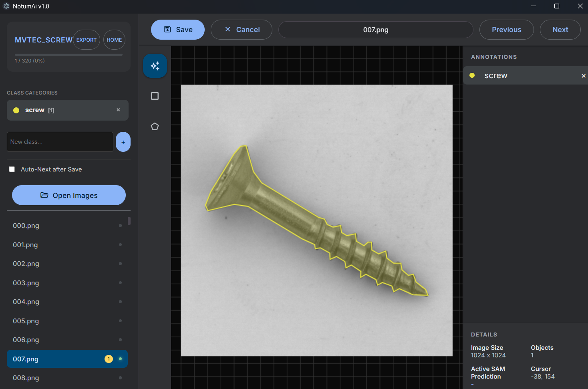This screenshot has height=389, width=588.
Task: Enable Auto-Next after Save
Action: point(12,169)
